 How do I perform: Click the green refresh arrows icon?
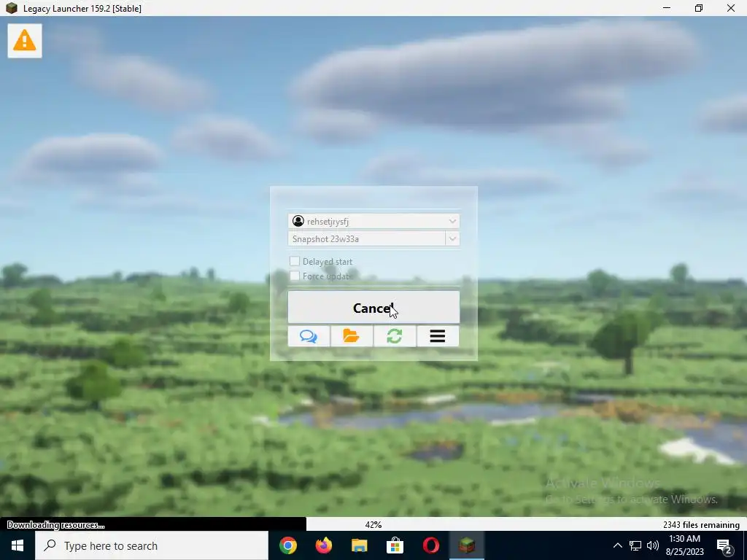(395, 336)
